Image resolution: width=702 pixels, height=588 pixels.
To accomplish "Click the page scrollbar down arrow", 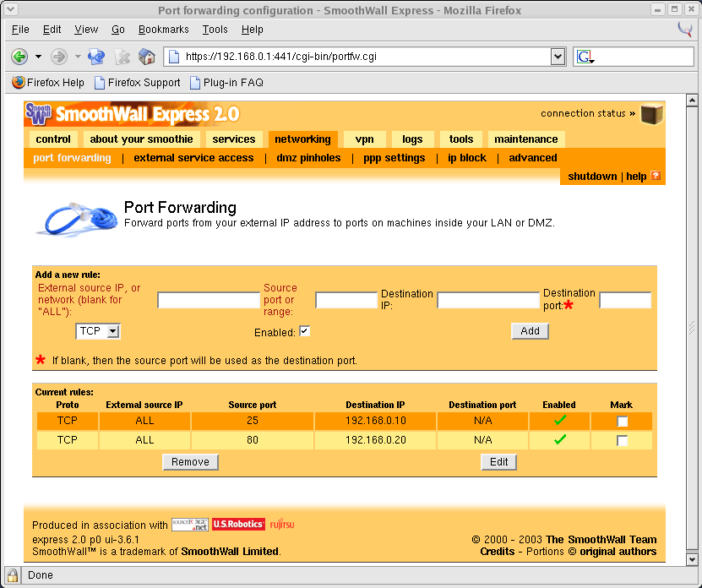I will pos(692,559).
